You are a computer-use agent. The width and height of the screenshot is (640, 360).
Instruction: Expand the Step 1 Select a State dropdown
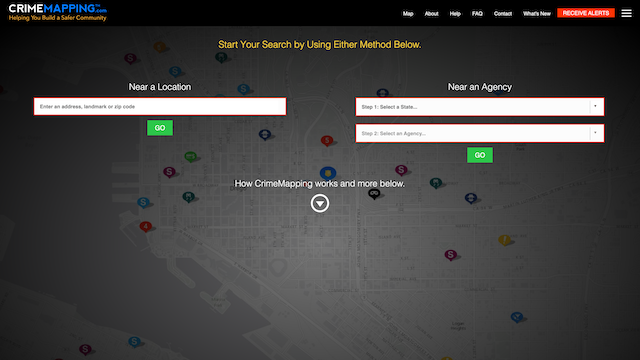tap(480, 107)
